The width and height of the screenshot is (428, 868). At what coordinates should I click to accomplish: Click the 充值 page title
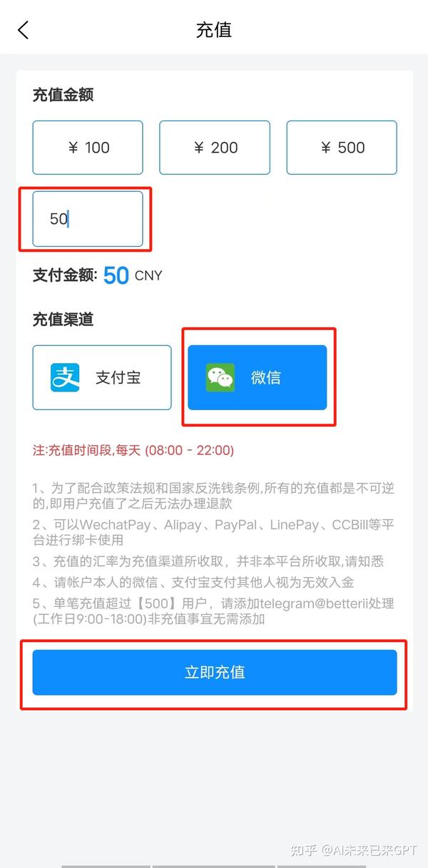click(214, 30)
